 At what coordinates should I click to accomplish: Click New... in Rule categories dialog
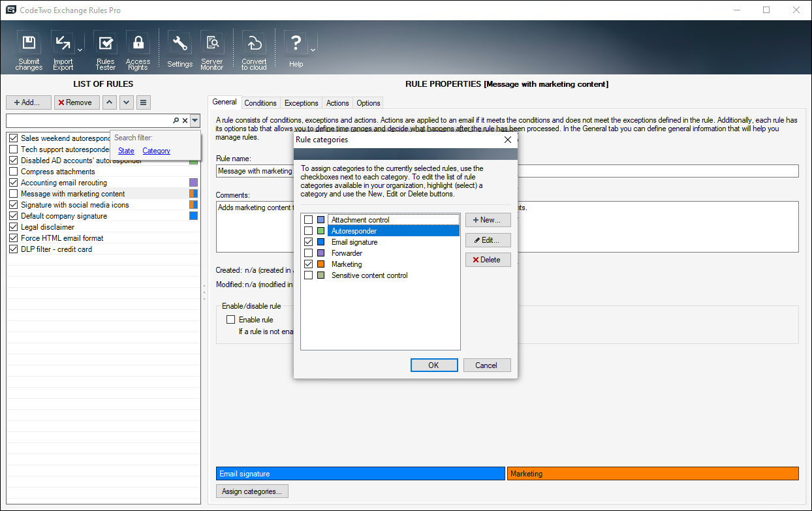coord(488,220)
